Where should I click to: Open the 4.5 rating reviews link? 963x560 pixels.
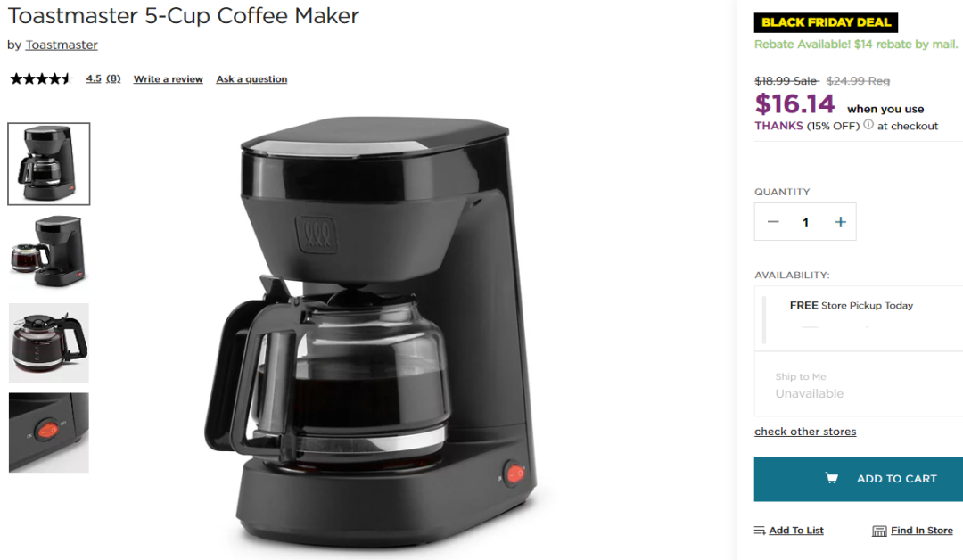tap(103, 78)
